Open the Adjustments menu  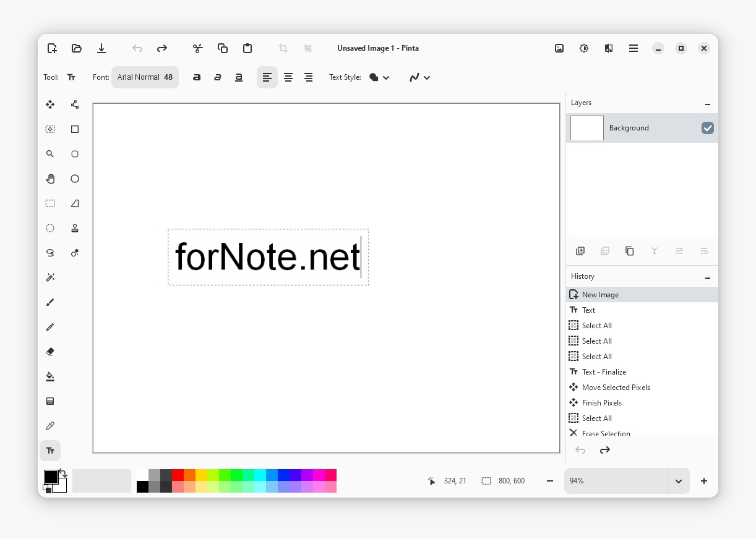coord(584,48)
